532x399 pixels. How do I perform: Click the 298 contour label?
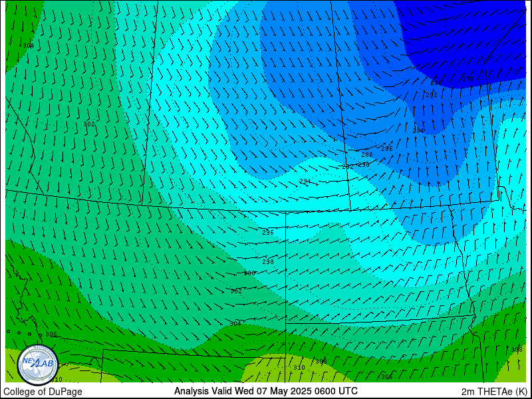(268, 261)
